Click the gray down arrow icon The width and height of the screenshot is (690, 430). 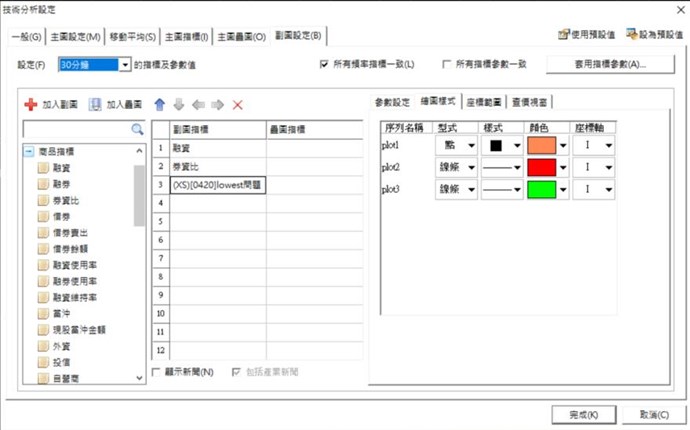click(179, 105)
